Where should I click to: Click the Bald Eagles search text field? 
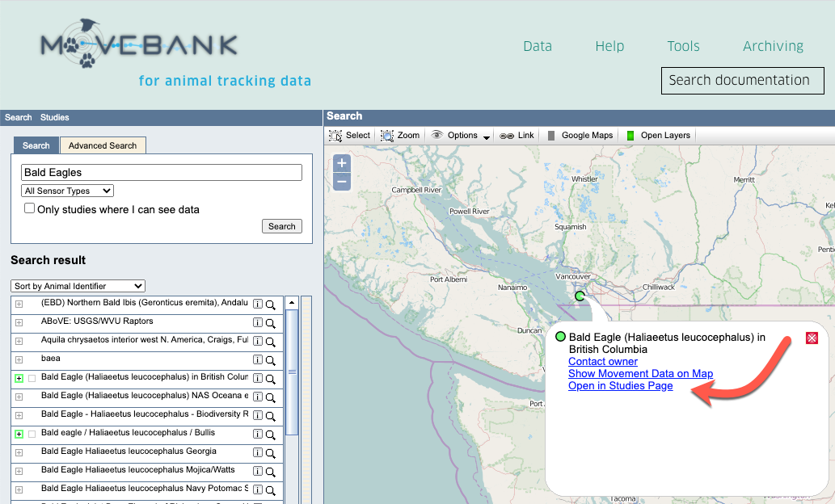point(161,172)
